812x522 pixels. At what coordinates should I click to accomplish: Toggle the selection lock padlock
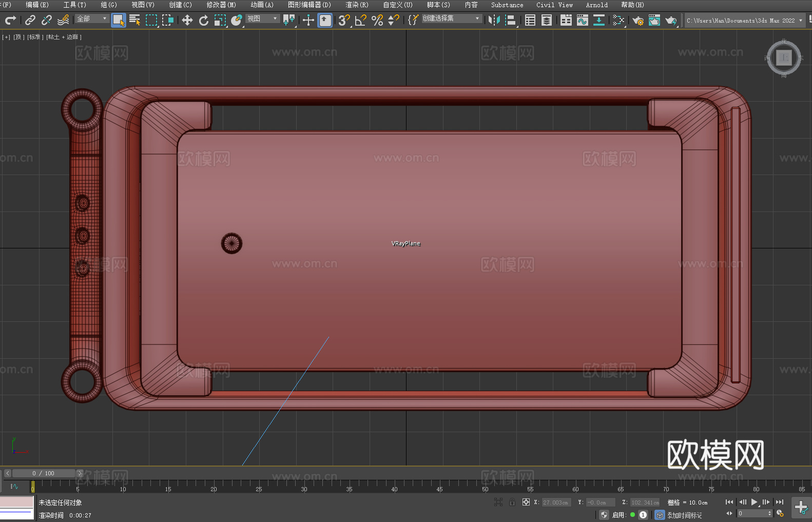pyautogui.click(x=512, y=502)
